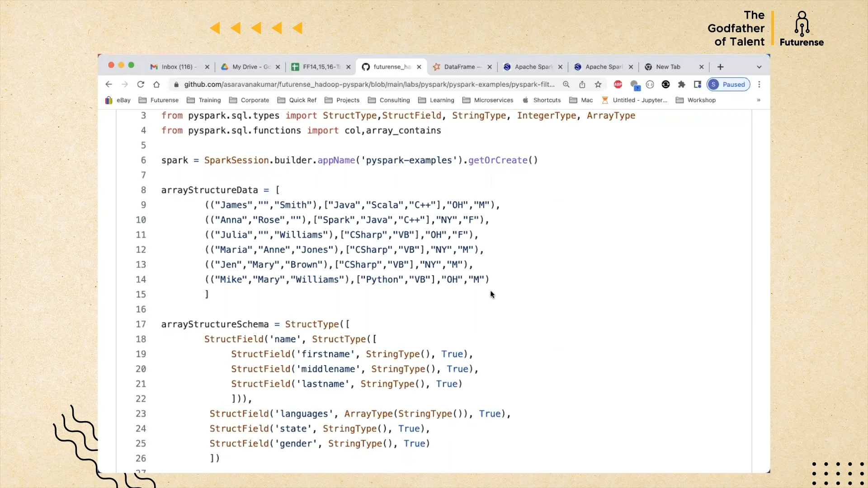Close the New Tab tab
The height and width of the screenshot is (488, 868).
pos(702,67)
